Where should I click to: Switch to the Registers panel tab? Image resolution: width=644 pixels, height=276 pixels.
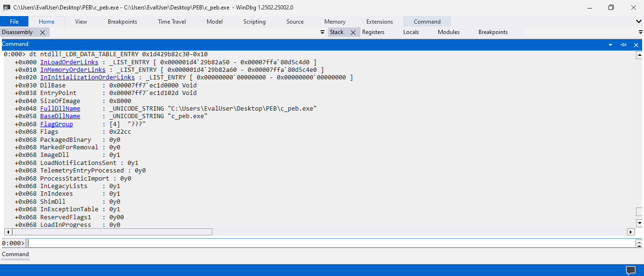coord(373,32)
